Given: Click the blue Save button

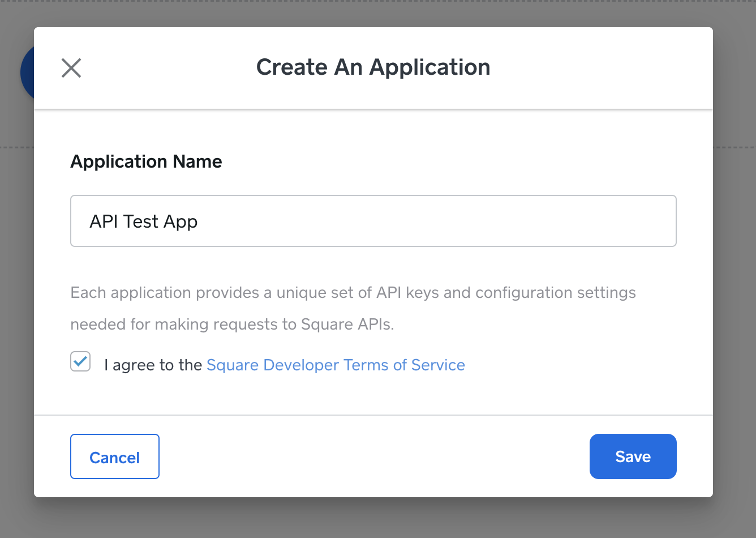Looking at the screenshot, I should coord(633,456).
